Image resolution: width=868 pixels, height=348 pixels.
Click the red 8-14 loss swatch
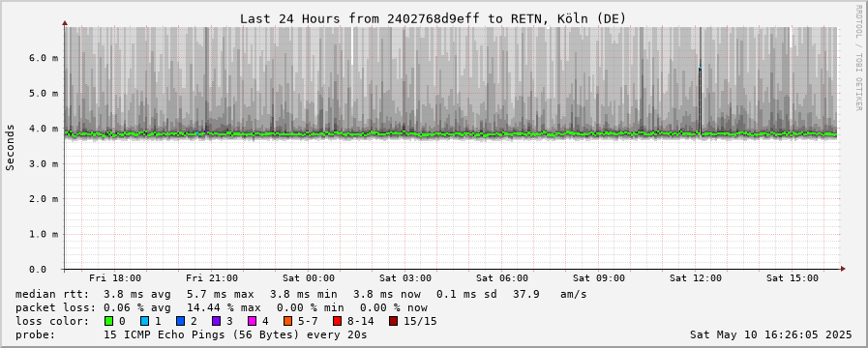coord(337,321)
